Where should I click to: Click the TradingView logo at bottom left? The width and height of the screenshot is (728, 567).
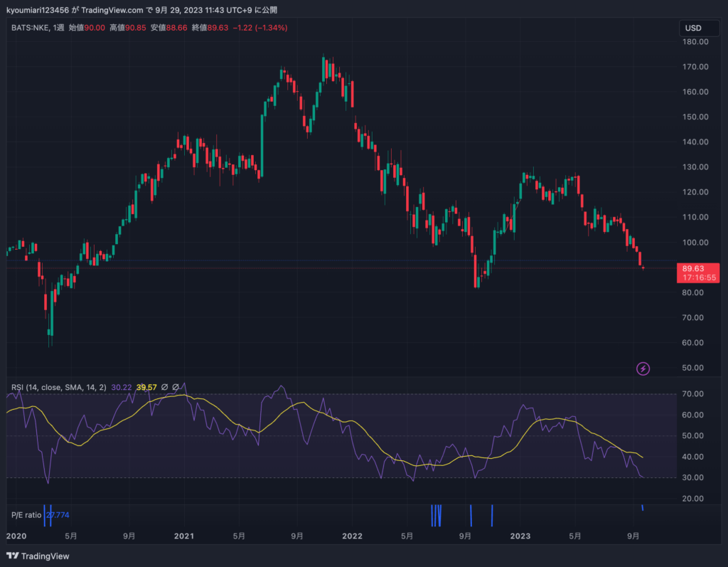click(x=38, y=556)
